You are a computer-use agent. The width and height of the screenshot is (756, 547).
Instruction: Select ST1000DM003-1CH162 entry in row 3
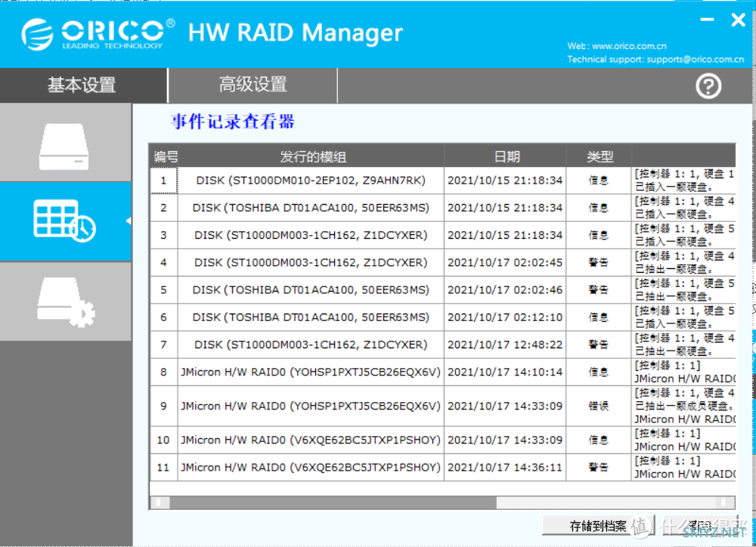pos(311,235)
